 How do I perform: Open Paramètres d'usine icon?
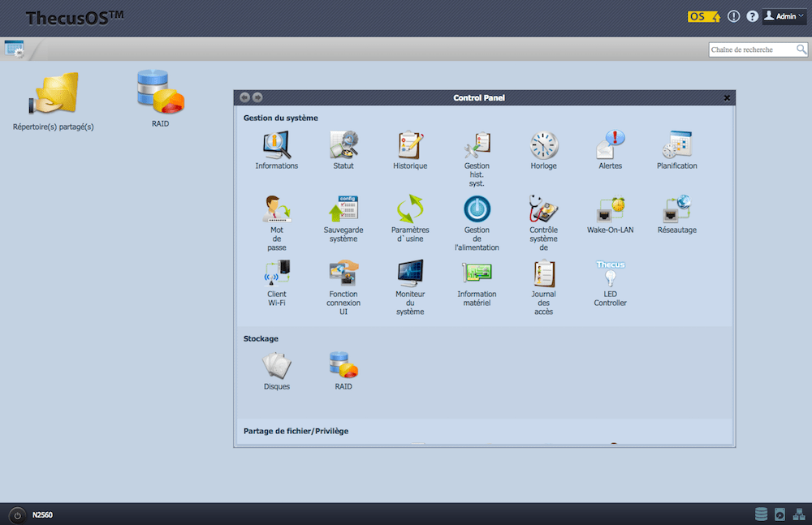[410, 218]
